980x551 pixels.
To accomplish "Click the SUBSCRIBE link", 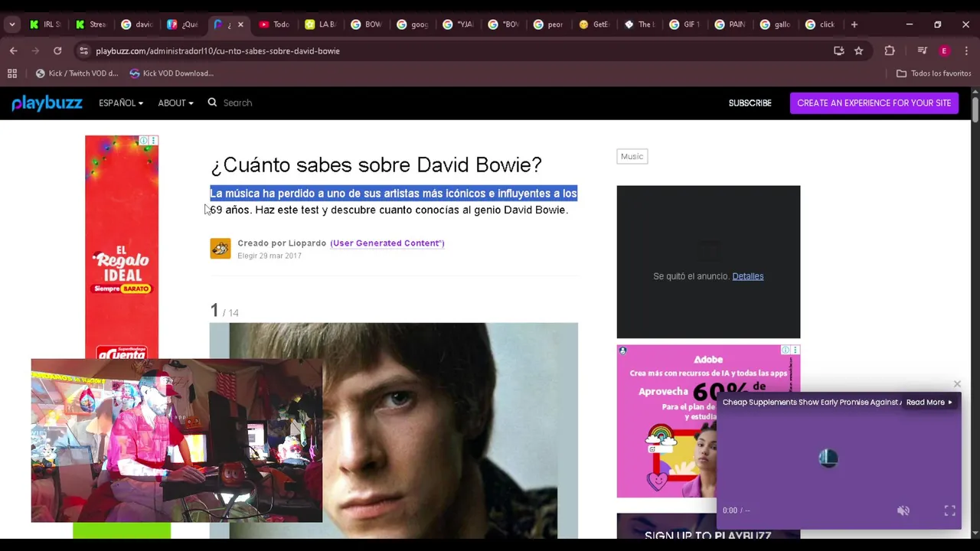I will (750, 103).
